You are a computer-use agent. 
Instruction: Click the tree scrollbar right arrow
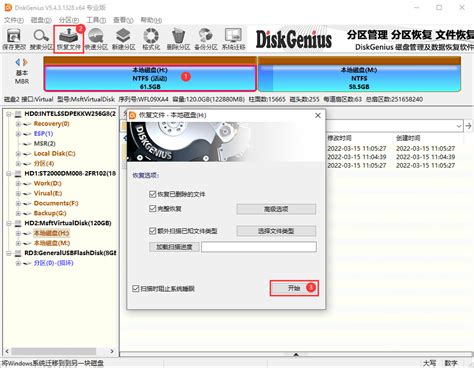[x=112, y=351]
